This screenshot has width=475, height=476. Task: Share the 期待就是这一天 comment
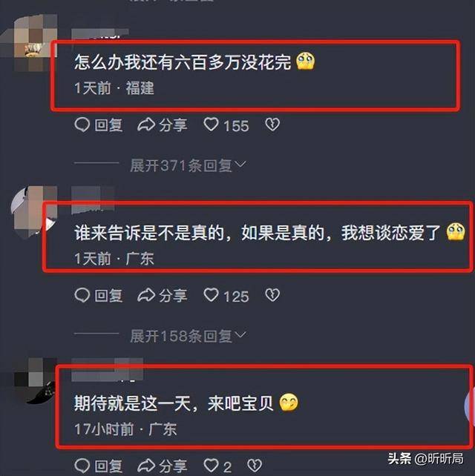pos(163,466)
